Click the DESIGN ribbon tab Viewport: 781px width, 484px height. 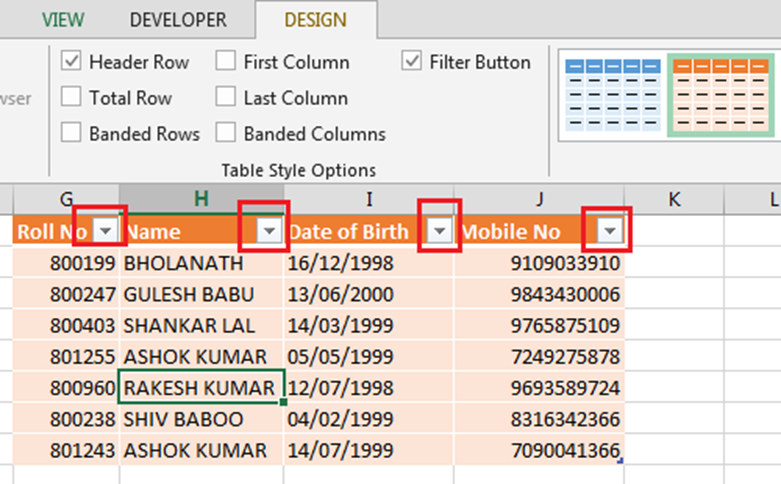[315, 20]
